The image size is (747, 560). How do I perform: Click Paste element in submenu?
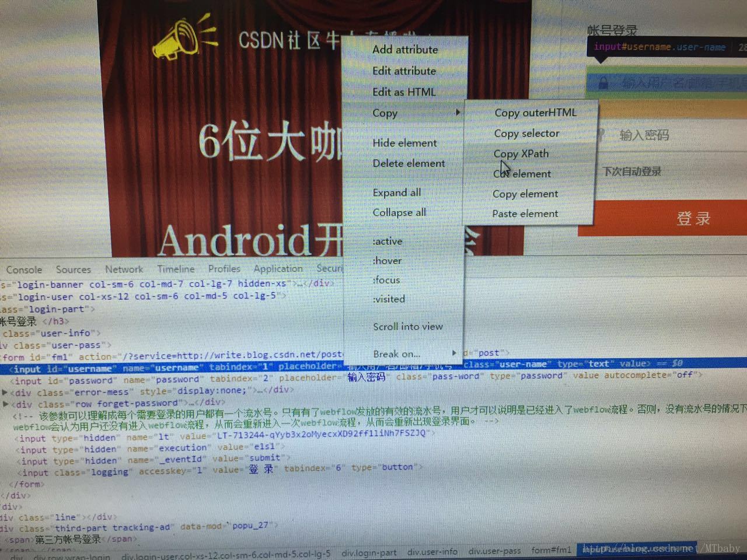pos(525,213)
